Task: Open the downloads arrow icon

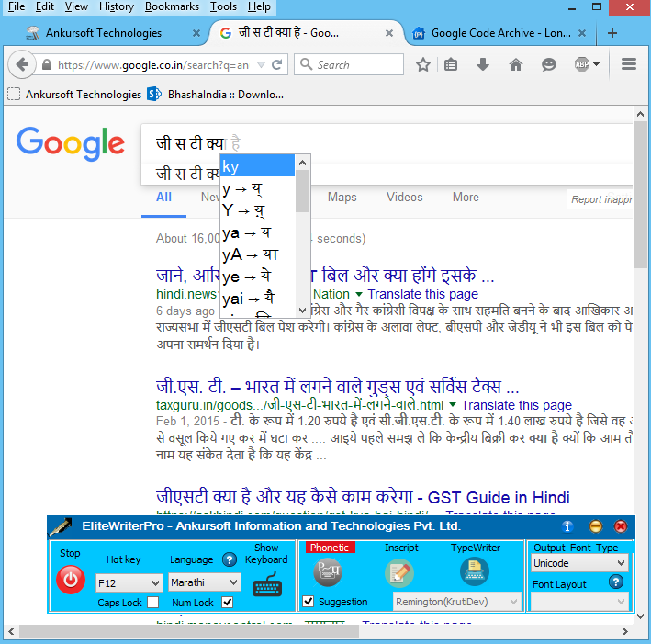Action: tap(482, 65)
